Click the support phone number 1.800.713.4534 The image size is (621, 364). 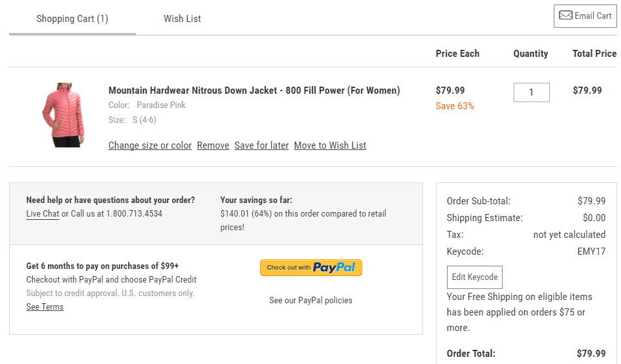tap(135, 213)
